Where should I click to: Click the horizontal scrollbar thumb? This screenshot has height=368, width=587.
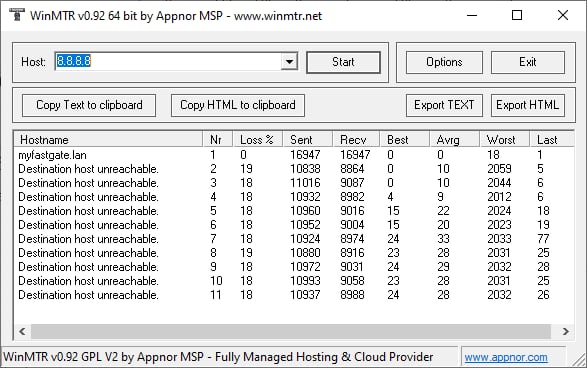[291, 331]
